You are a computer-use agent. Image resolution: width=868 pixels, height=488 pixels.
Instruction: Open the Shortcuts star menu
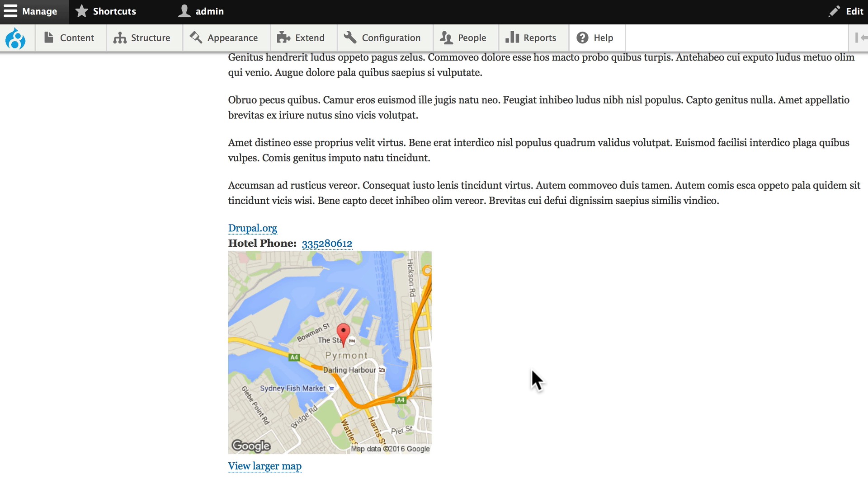[x=106, y=12]
